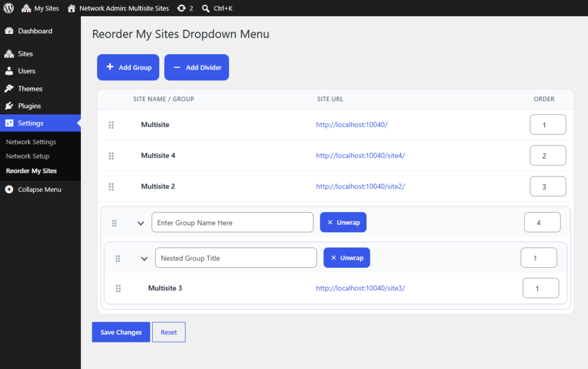Image resolution: width=588 pixels, height=369 pixels.
Task: Click drag handle for Multisite 4 row
Action: [x=111, y=155]
